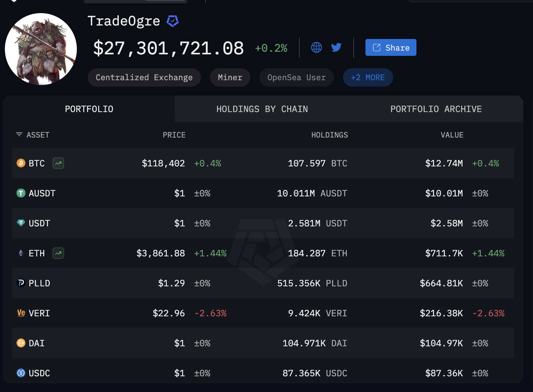Click the TradeOgre entity name
Viewport: 533px width, 392px height.
pyautogui.click(x=124, y=21)
